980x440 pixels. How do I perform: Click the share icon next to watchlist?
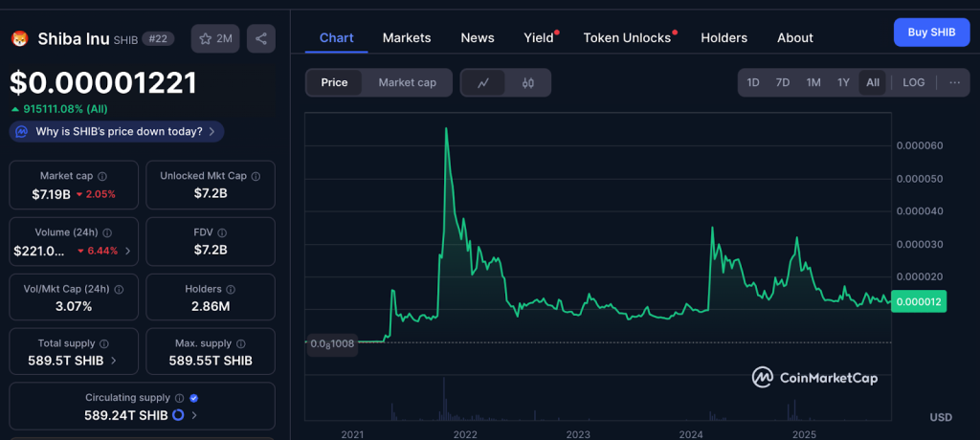(261, 38)
